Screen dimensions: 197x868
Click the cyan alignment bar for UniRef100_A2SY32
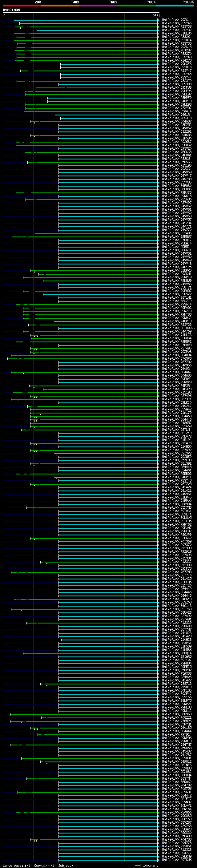(x=97, y=30)
